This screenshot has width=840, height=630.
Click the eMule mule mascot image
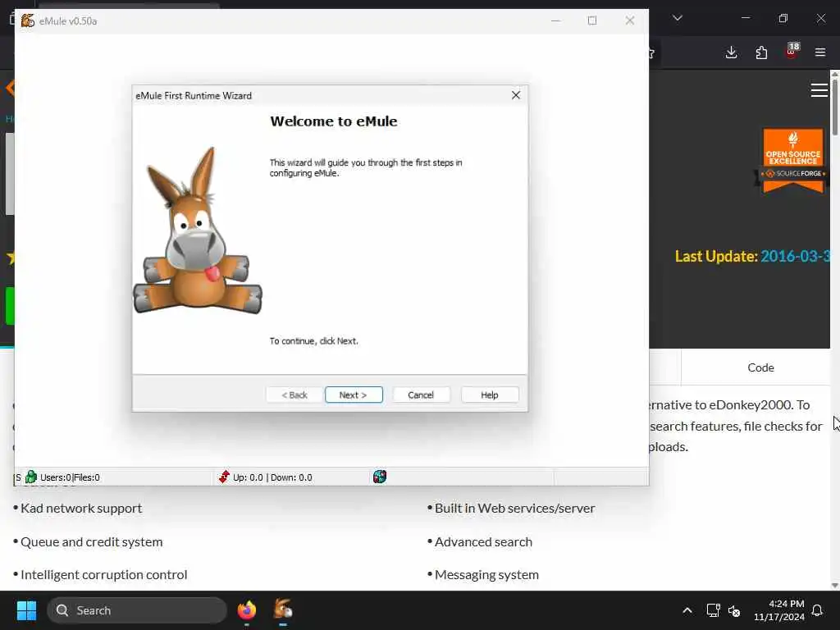[198, 231]
